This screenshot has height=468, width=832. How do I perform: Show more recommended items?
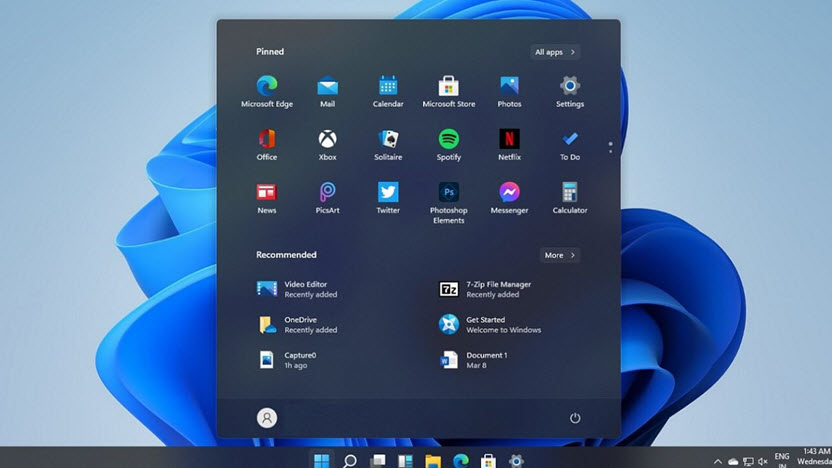(x=559, y=255)
